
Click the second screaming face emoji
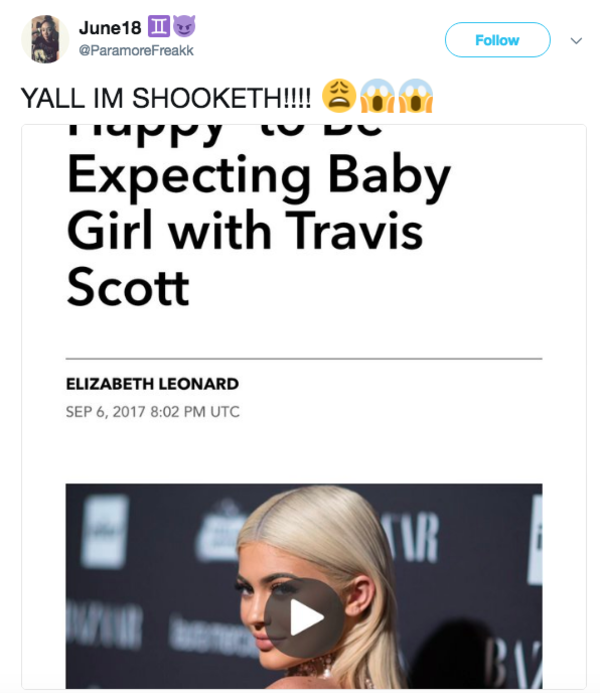point(416,95)
